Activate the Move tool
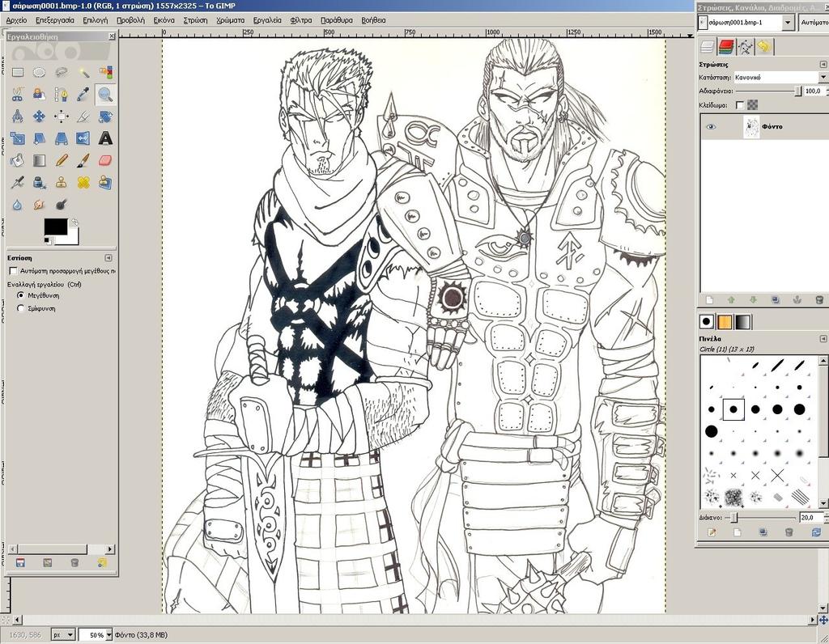829x644 pixels. click(39, 117)
